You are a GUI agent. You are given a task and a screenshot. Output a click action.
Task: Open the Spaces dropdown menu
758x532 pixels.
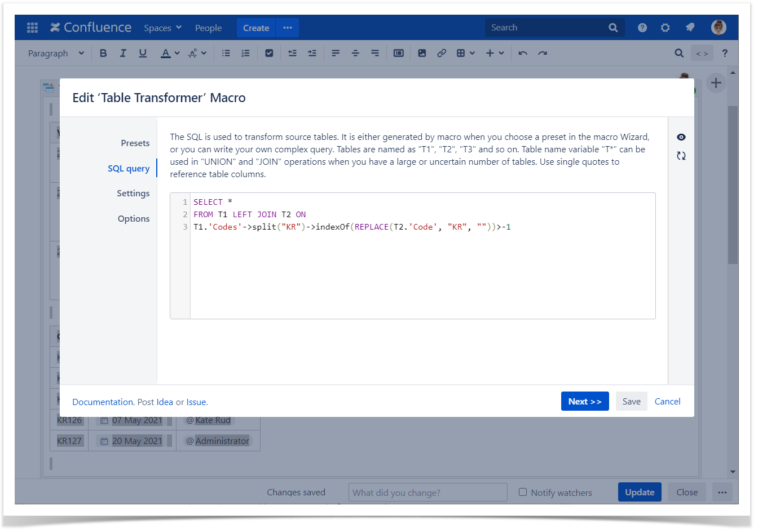pyautogui.click(x=162, y=28)
